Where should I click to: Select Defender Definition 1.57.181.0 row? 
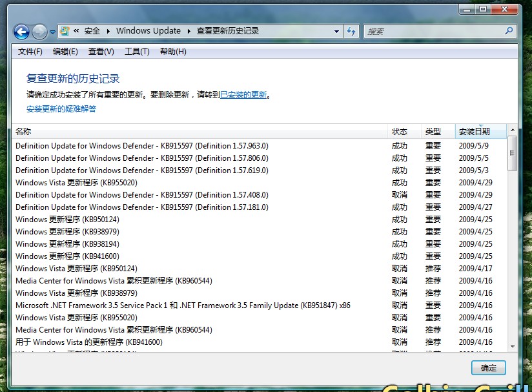(260, 207)
